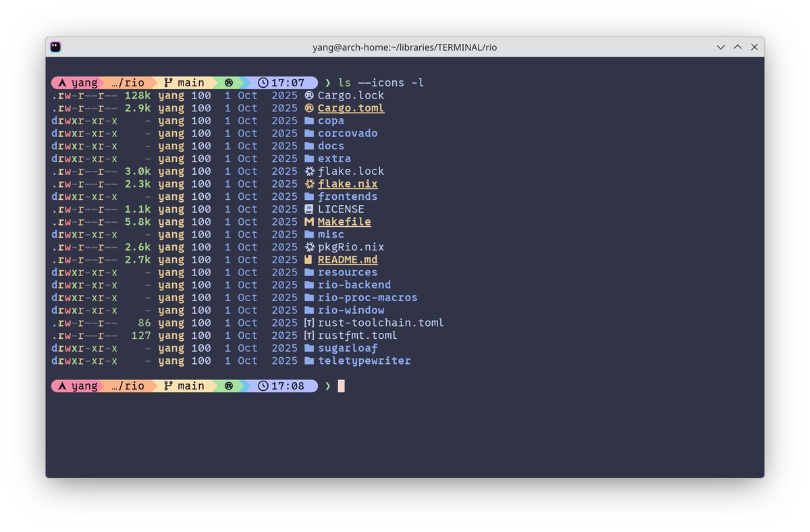This screenshot has height=532, width=810.
Task: Click the rustfmt.toml file name
Action: (x=358, y=336)
